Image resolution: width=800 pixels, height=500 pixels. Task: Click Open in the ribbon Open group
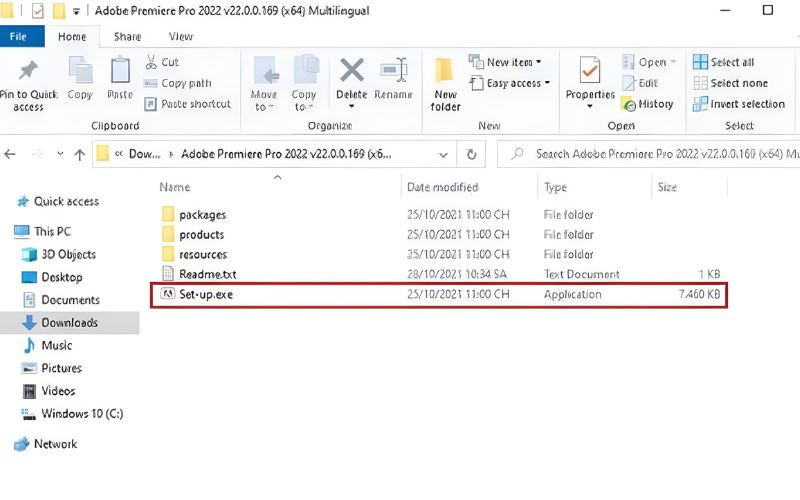point(649,62)
